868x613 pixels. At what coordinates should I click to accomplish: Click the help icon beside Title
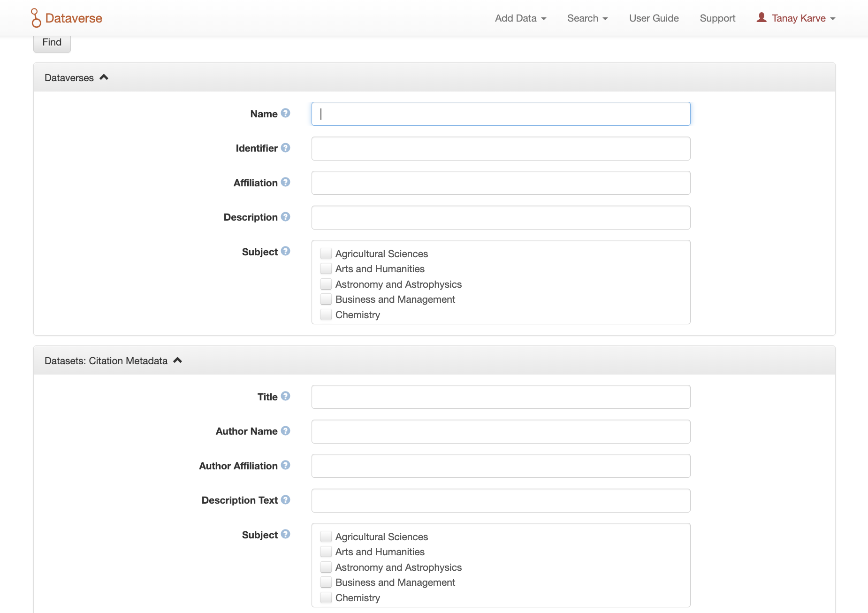pyautogui.click(x=285, y=396)
